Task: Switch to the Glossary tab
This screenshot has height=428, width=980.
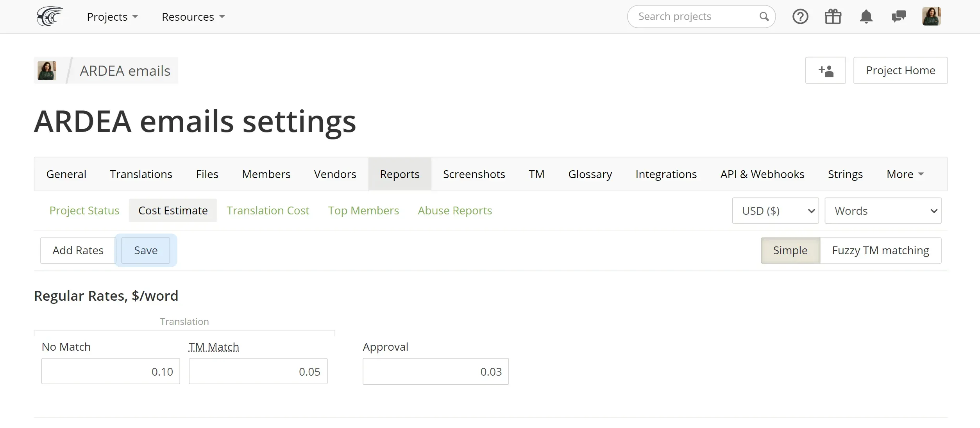Action: click(x=590, y=174)
